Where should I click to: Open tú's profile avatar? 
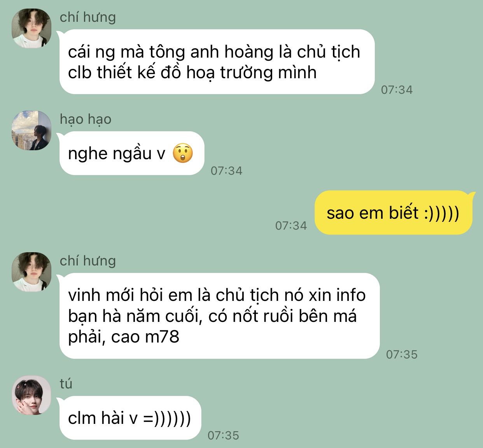click(31, 395)
